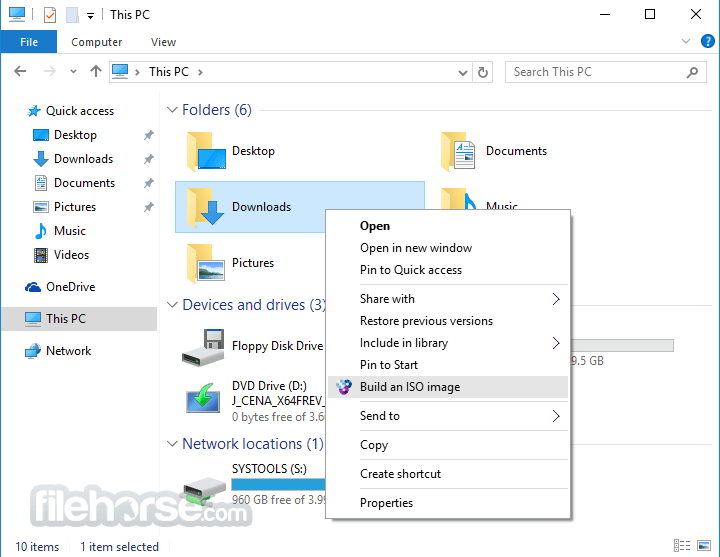This screenshot has width=720, height=557.
Task: Open Documents in the navigation pane
Action: pyautogui.click(x=74, y=183)
